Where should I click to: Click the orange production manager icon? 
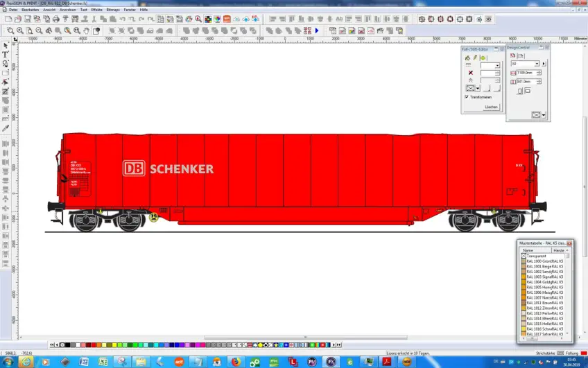pos(227,19)
